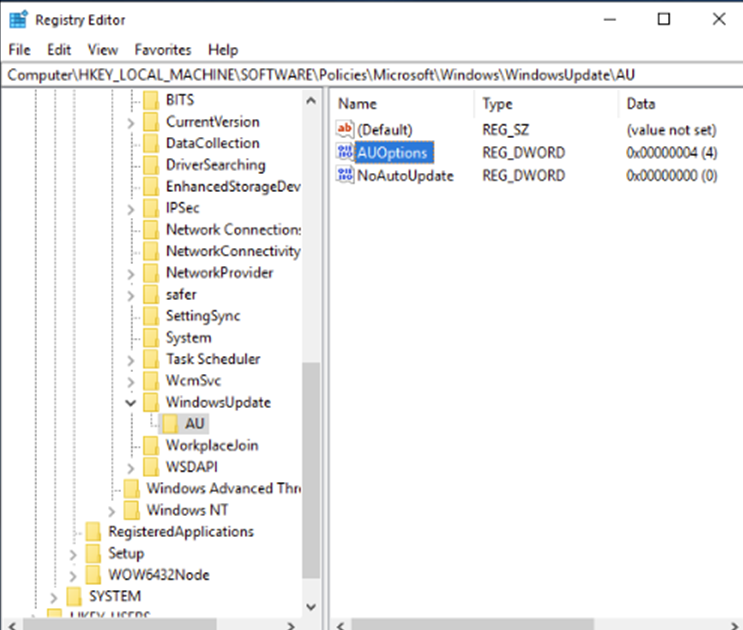Click the NetworkProvider folder icon
Viewport: 743px width, 630px height.
(x=151, y=273)
